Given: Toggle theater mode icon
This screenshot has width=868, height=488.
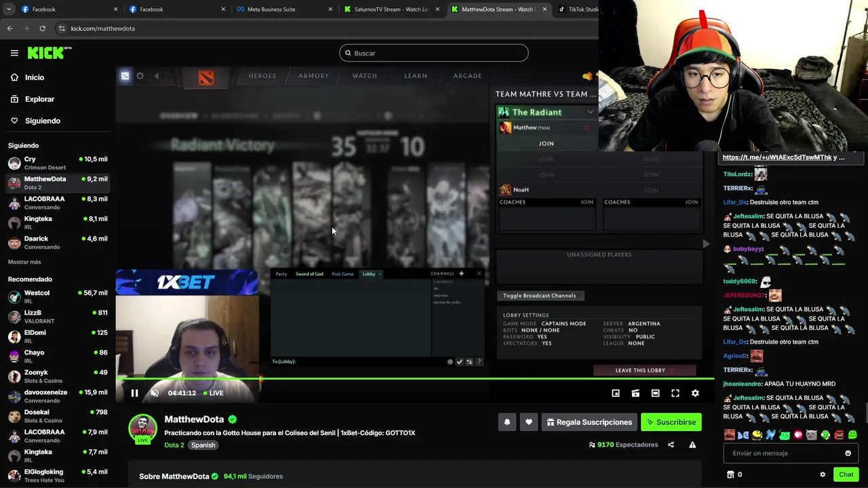Looking at the screenshot, I should pyautogui.click(x=655, y=393).
